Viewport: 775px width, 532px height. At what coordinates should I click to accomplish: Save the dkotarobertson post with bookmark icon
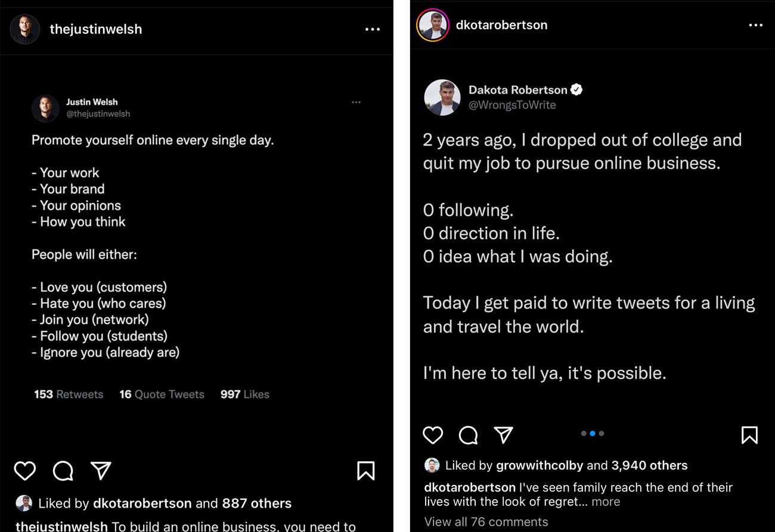[x=749, y=435]
